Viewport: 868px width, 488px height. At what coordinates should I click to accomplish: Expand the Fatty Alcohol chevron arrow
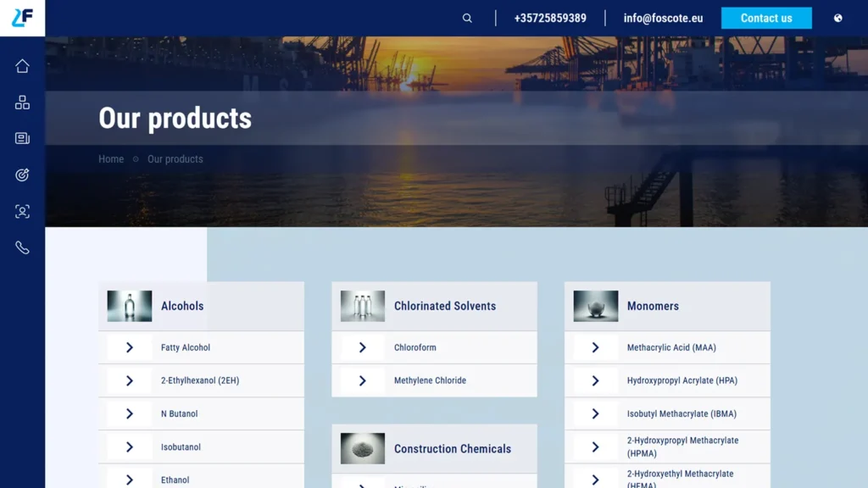coord(130,347)
